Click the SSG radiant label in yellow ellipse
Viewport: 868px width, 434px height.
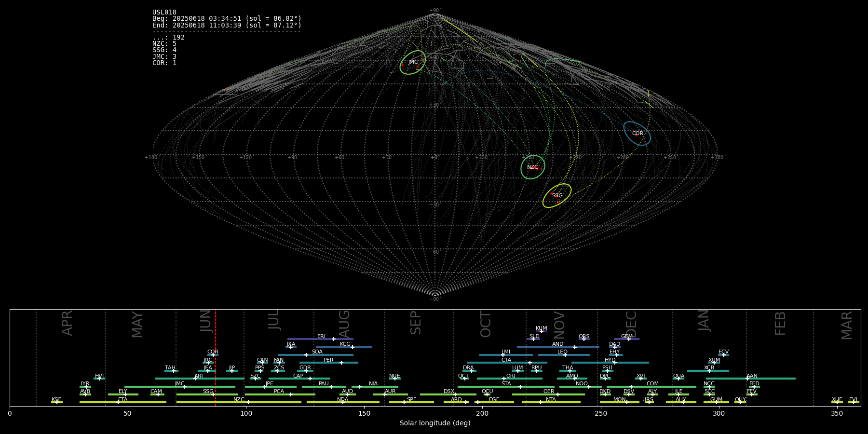tap(557, 196)
